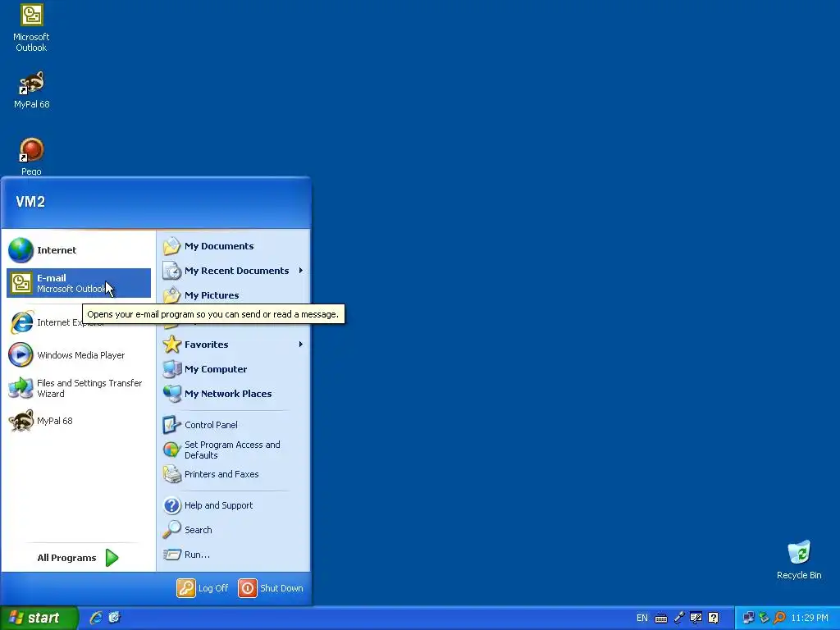
Task: Click the My Computer icon
Action: [172, 369]
